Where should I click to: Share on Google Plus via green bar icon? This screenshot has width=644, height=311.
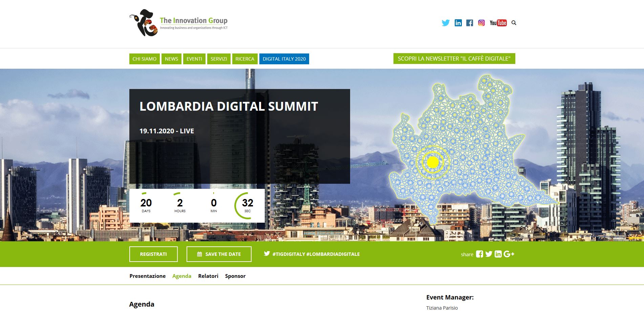(509, 254)
